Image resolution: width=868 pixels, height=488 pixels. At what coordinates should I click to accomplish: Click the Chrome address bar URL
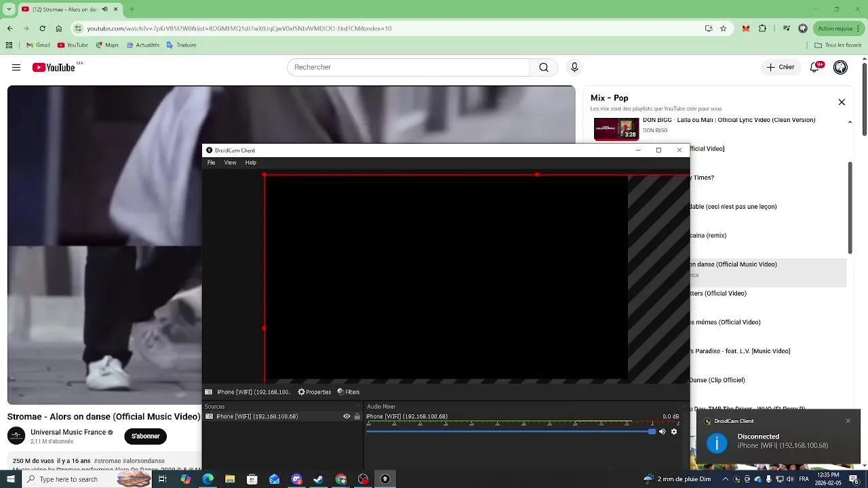[x=239, y=28]
